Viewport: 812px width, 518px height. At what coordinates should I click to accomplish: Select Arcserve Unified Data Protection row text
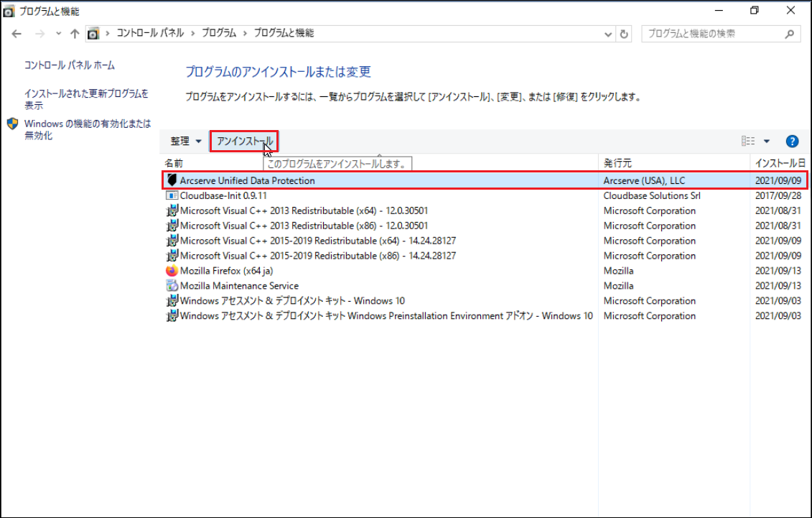click(x=247, y=180)
